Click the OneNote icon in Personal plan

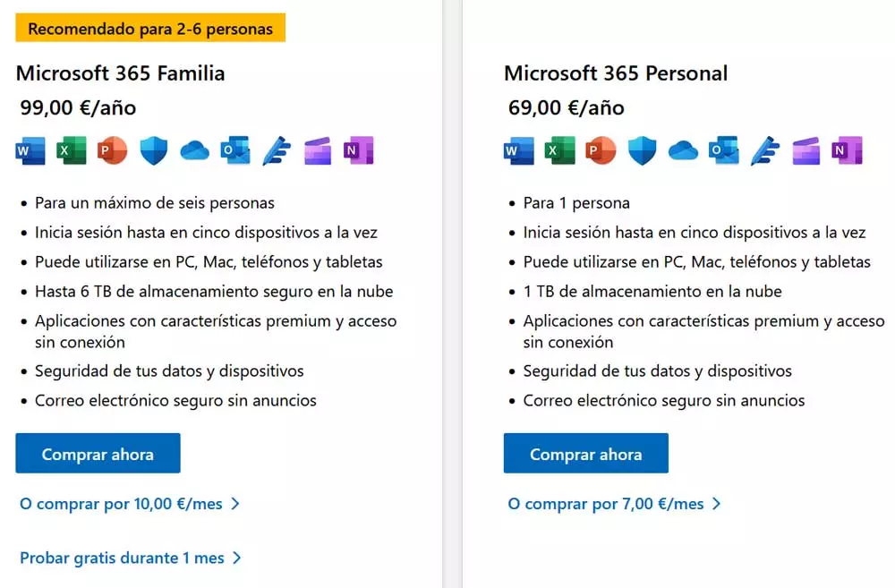point(847,150)
